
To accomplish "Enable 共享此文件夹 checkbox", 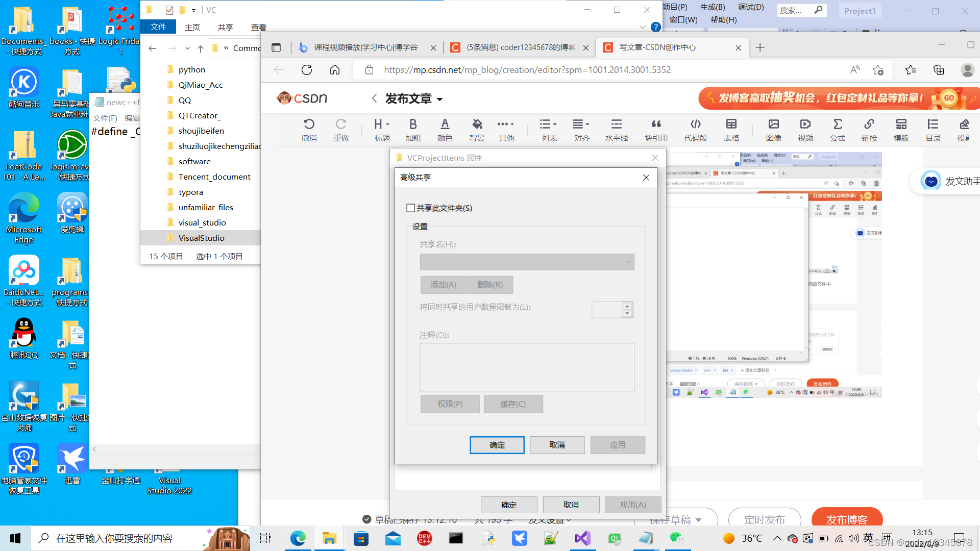I will click(411, 208).
